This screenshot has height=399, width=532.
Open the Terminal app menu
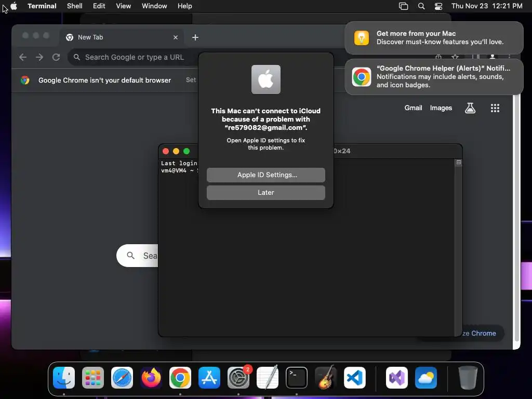tap(42, 6)
